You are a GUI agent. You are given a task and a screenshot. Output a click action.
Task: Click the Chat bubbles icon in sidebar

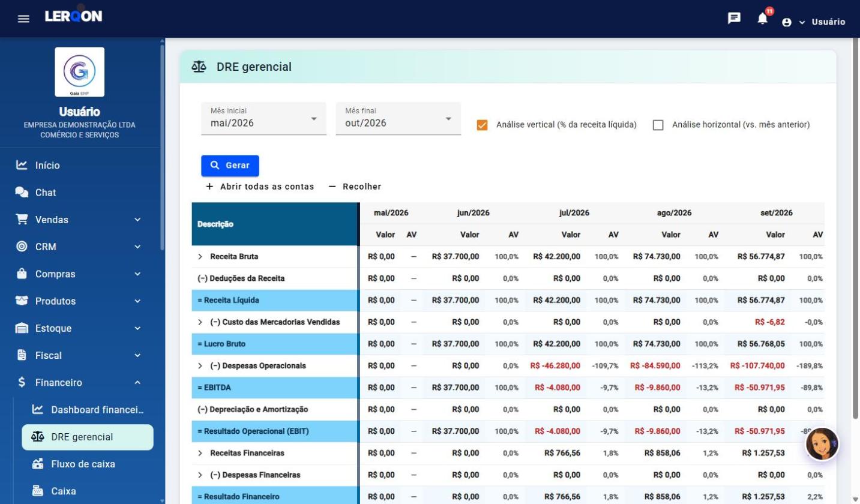point(22,192)
